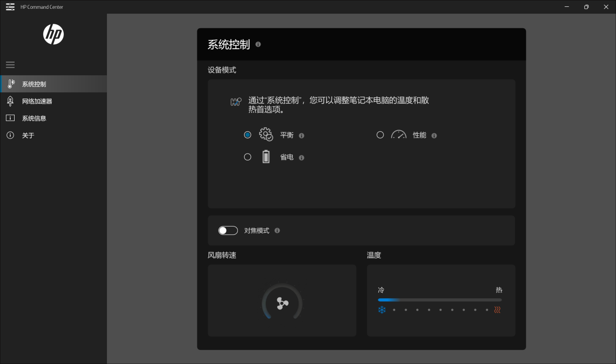Click the snowflake icon under 冷

[x=382, y=310]
